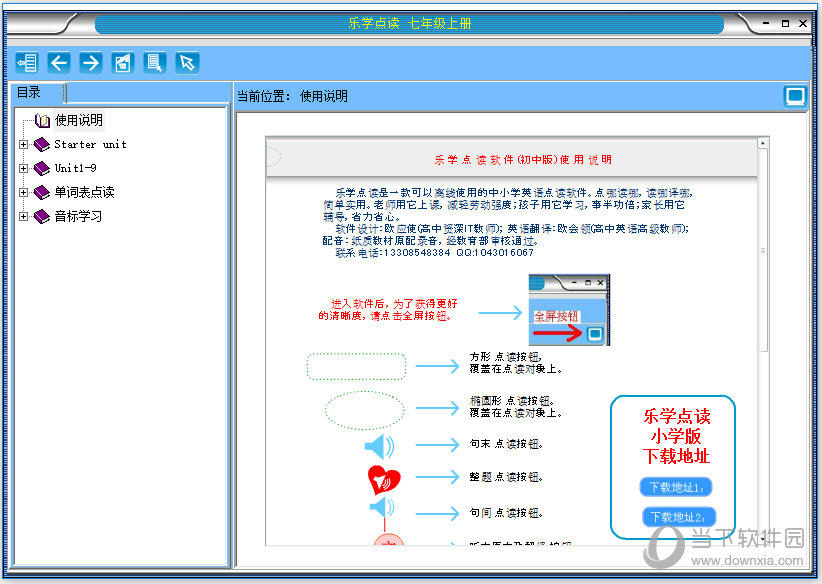Viewport: 822px width, 584px height.
Task: Click the red text 进入软件后,为了获得更好
Action: tap(394, 304)
